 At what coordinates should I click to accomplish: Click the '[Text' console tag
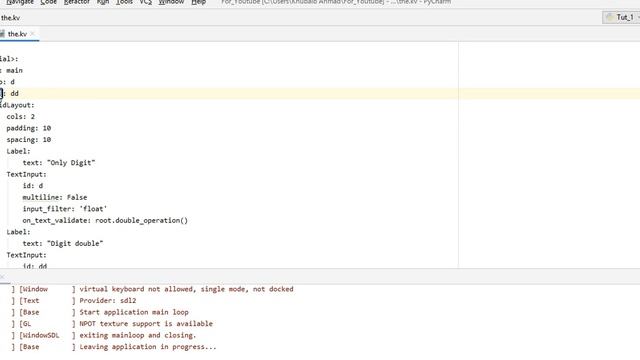tap(29, 300)
